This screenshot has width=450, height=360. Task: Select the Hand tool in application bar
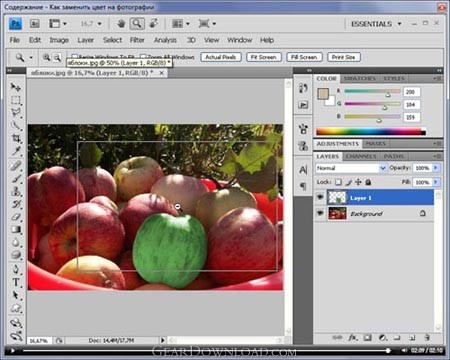coord(121,24)
